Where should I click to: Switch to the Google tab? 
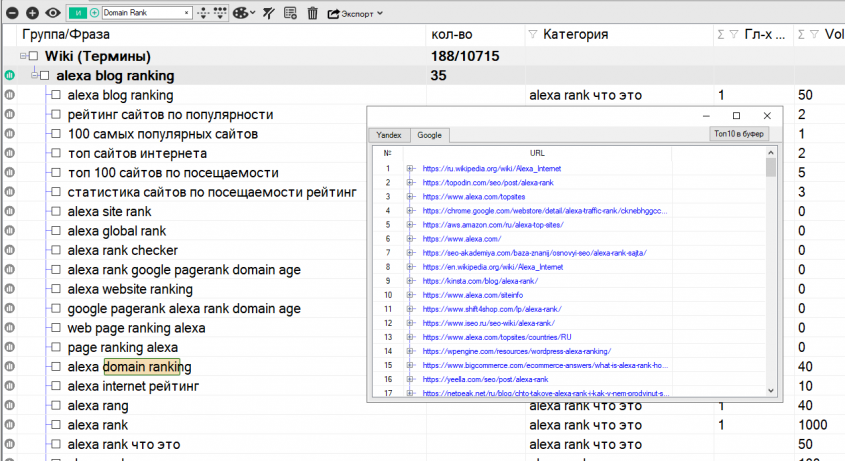tap(429, 134)
